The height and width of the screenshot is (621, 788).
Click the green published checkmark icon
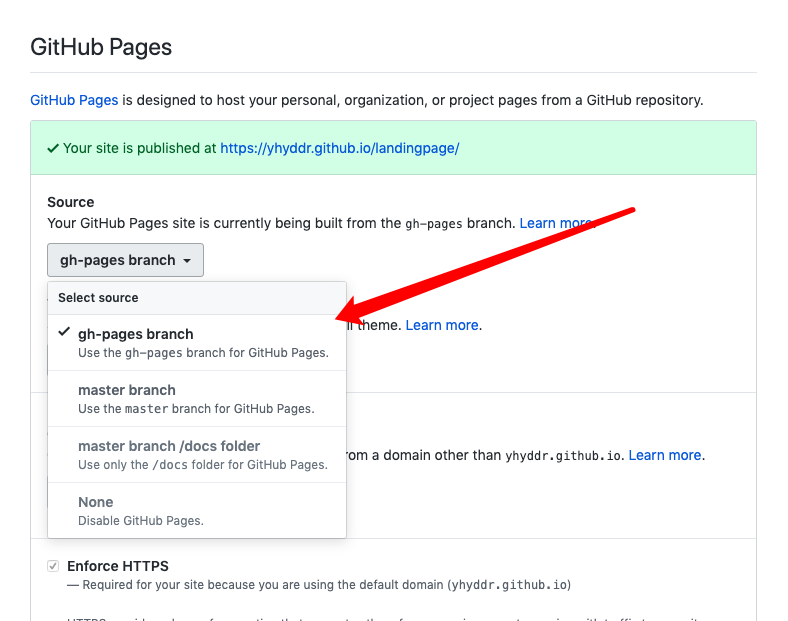(53, 149)
